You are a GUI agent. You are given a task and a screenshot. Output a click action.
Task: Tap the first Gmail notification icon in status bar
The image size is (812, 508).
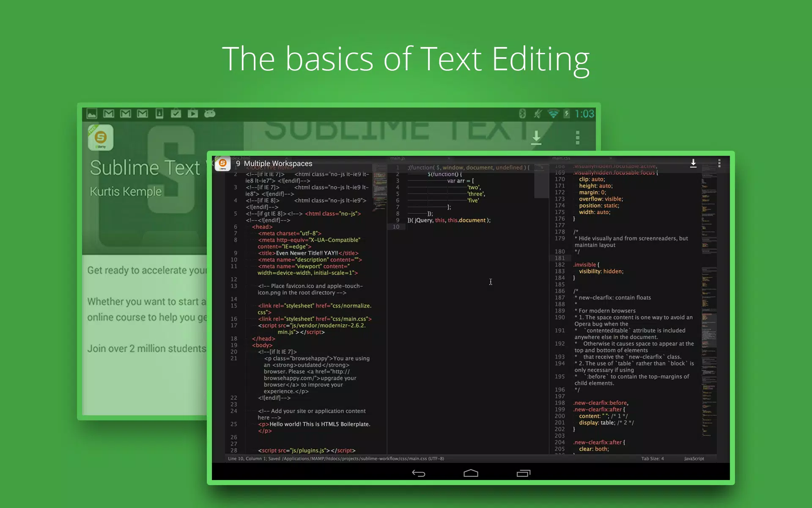click(x=109, y=113)
